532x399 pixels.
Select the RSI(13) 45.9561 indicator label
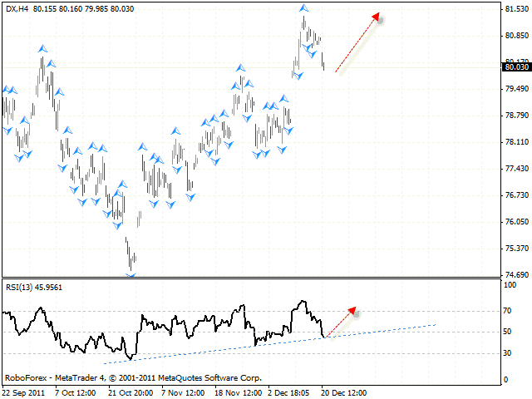click(33, 287)
